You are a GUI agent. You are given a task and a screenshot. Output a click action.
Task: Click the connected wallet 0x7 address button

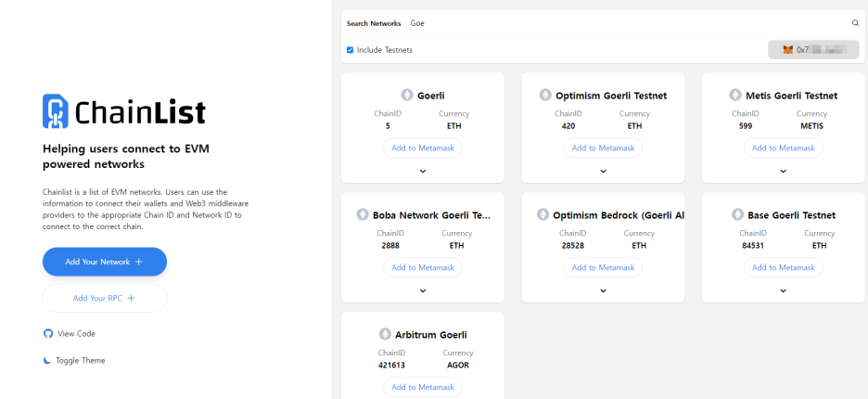[x=813, y=50]
